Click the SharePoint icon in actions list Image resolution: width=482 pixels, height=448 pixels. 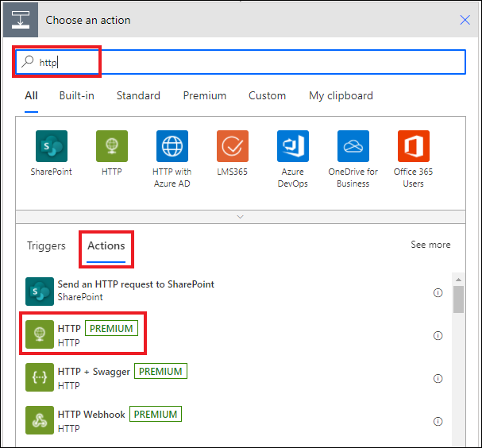[40, 292]
